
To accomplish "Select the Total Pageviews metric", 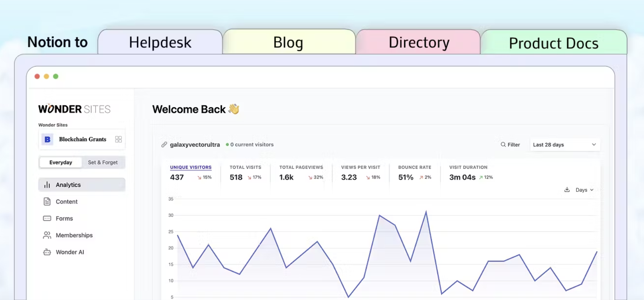I will 301,172.
